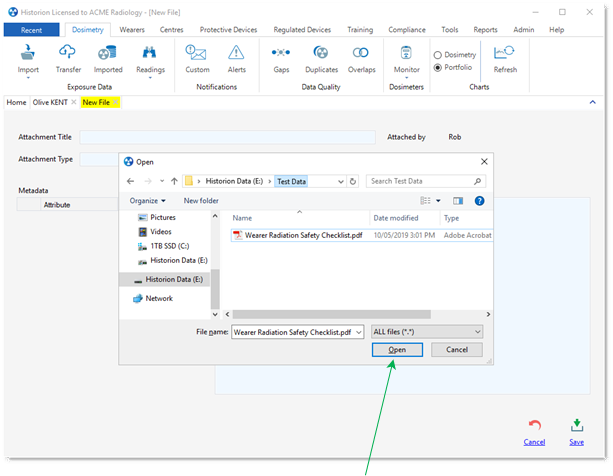Close the Olive KENT tab
Viewport: 613px width, 476px height.
click(x=73, y=102)
